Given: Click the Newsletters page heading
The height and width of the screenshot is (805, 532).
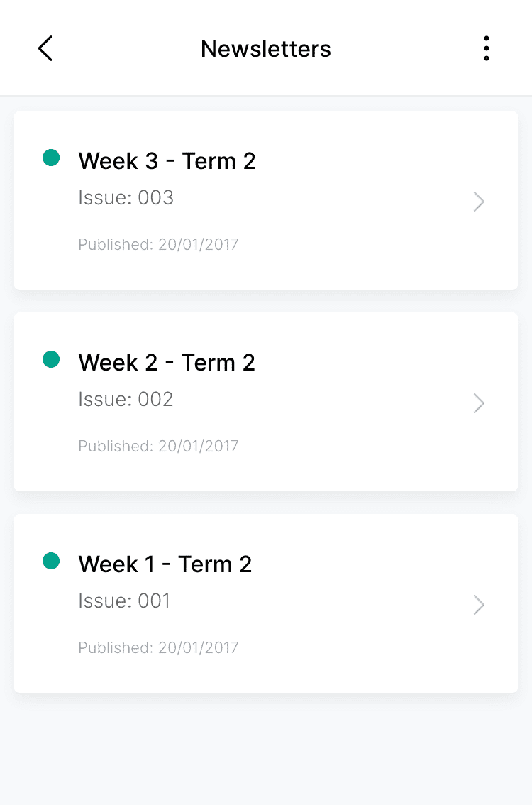Looking at the screenshot, I should 266,48.
